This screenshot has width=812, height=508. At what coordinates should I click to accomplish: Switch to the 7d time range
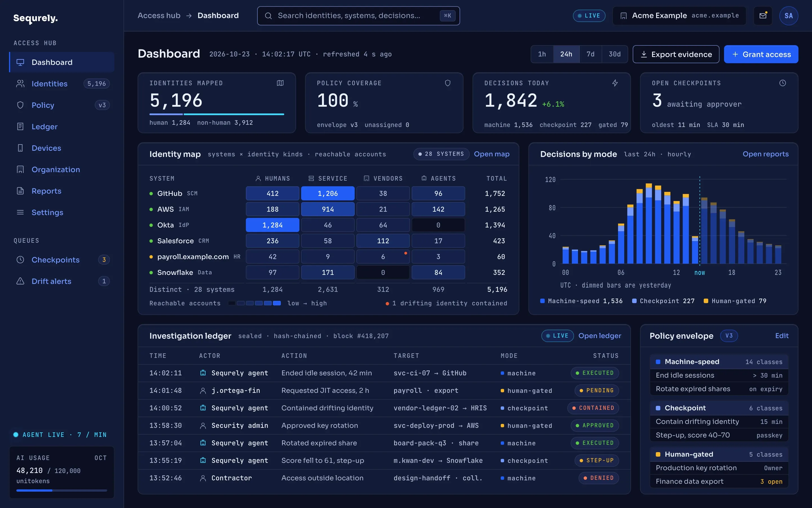click(590, 54)
